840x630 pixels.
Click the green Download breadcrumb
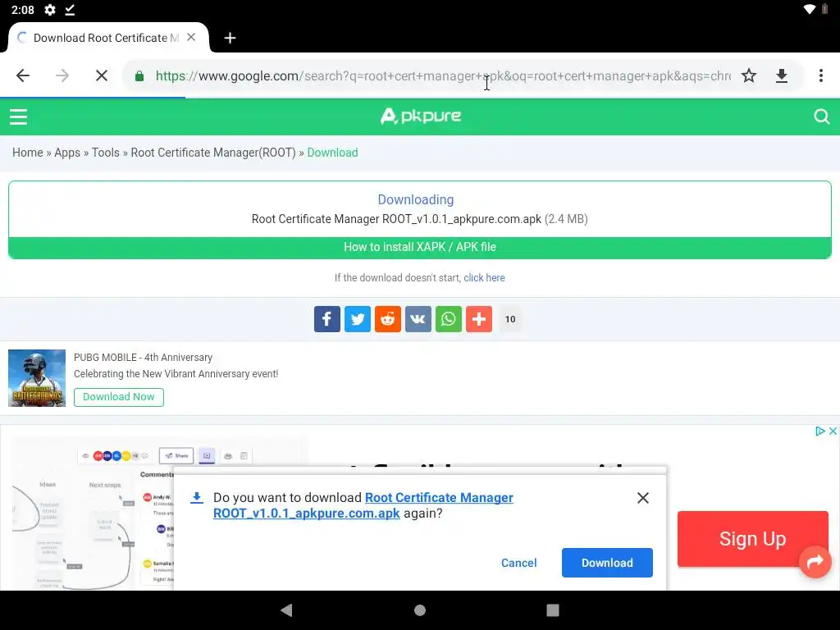point(332,153)
